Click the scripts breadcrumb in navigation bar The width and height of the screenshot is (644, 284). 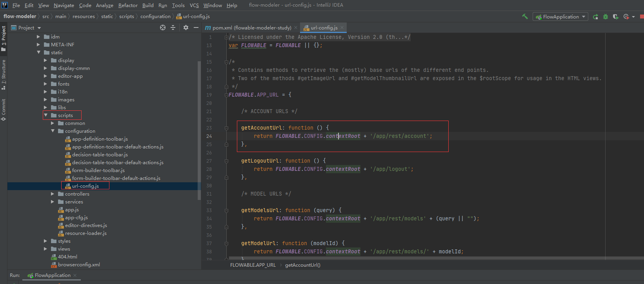126,16
